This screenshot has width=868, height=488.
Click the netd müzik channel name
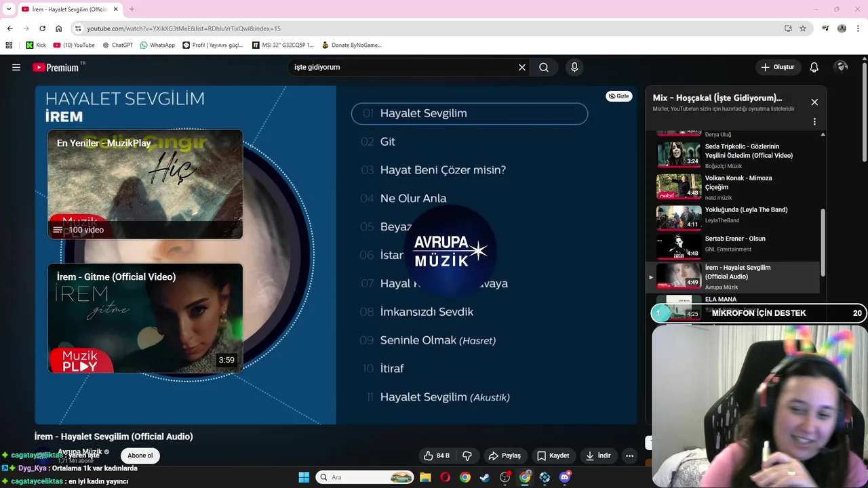719,198
